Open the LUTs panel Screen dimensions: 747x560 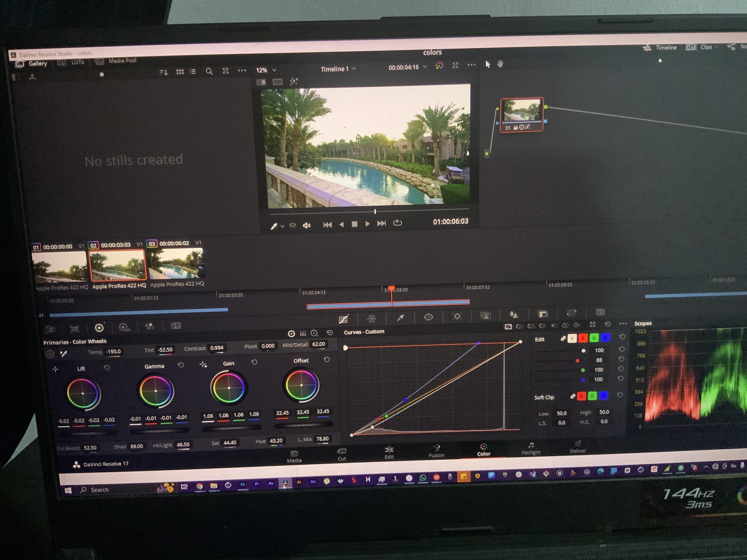[71, 62]
